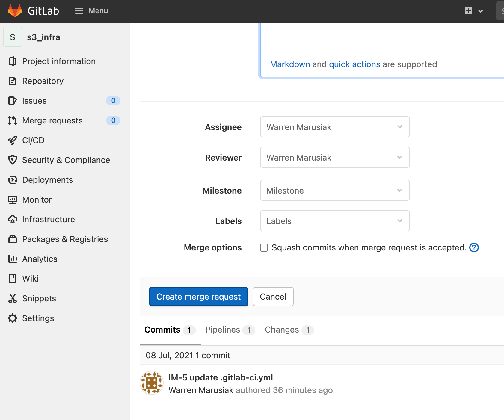Open the quick actions documentation link

coord(354,64)
